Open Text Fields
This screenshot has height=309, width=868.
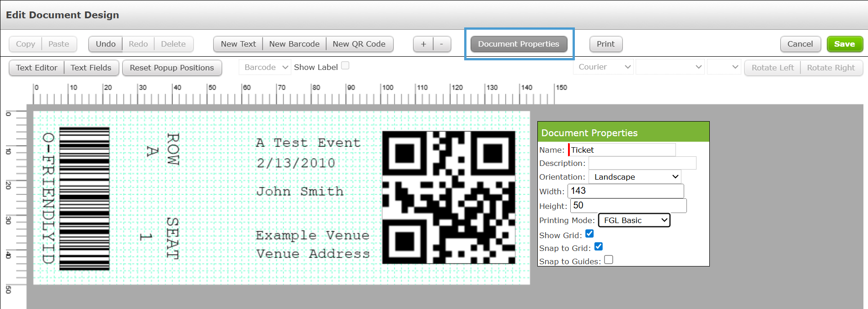point(91,68)
